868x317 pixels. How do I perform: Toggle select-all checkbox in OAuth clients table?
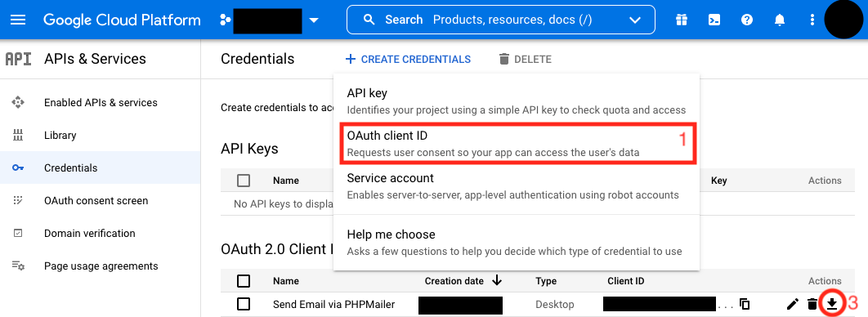pyautogui.click(x=243, y=281)
